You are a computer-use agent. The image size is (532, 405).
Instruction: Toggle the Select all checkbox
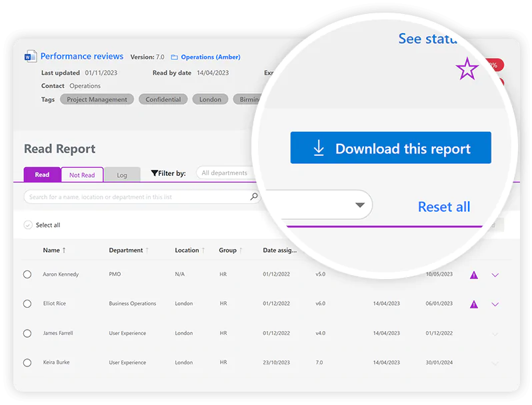point(28,225)
